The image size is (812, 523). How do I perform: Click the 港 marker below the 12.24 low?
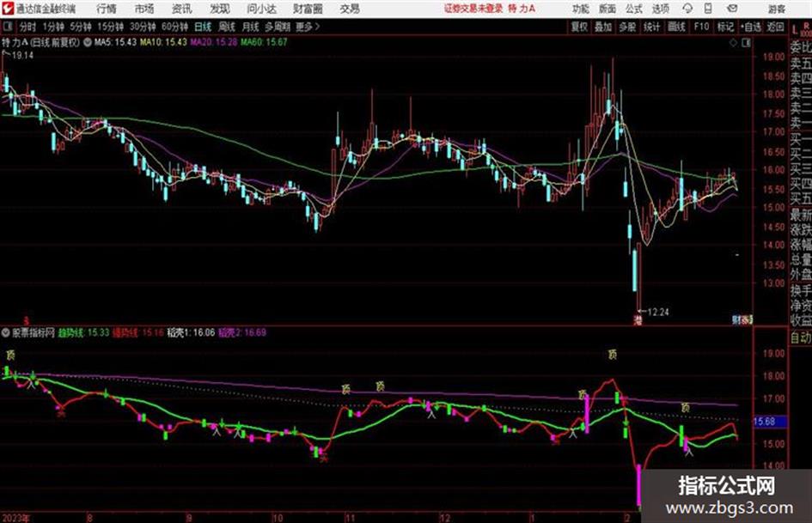(638, 320)
